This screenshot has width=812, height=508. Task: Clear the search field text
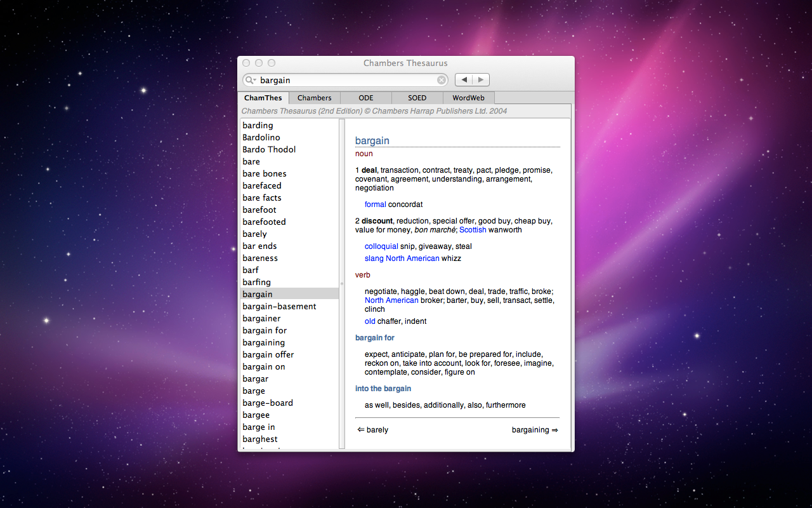tap(441, 80)
